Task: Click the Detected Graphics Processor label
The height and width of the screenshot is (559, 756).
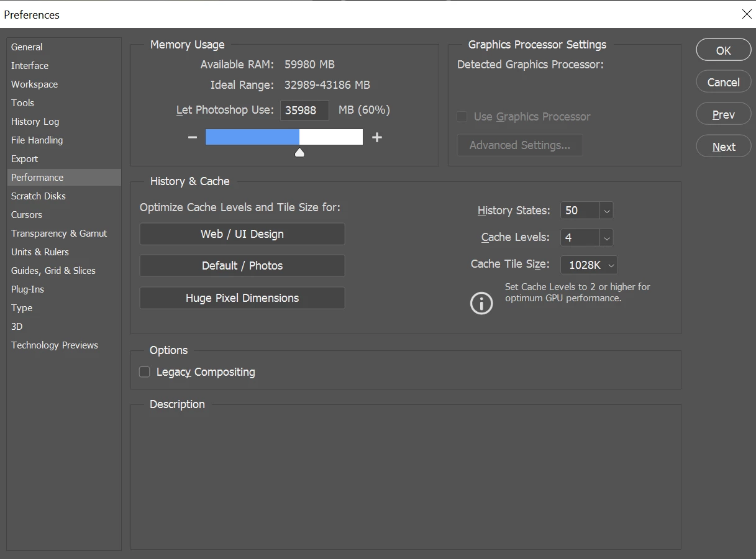Action: tap(531, 65)
